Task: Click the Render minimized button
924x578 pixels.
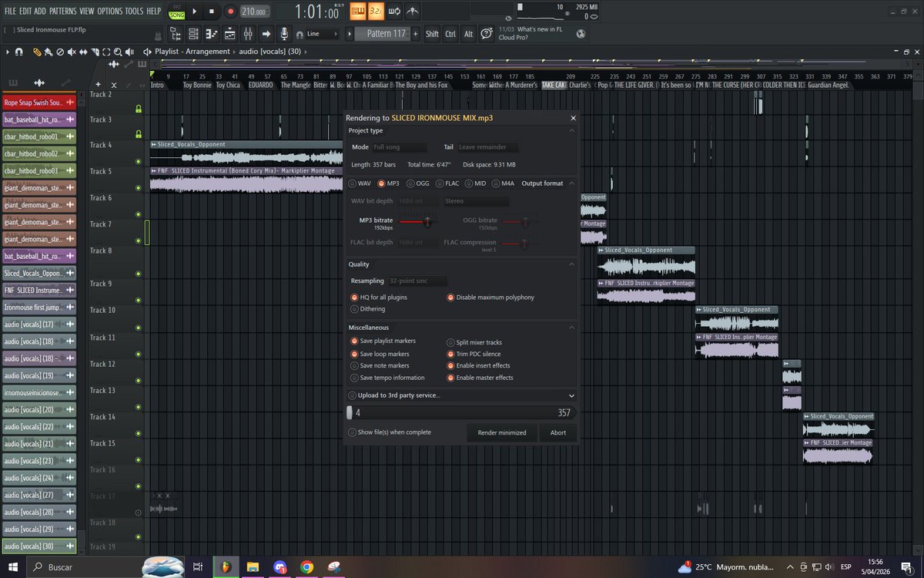Action: 502,432
